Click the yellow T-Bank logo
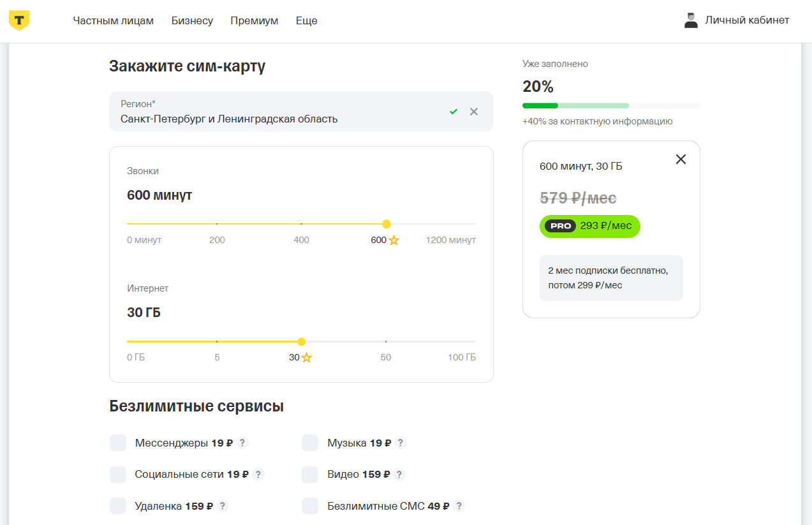Screen dimensions: 812x525 point(19,20)
